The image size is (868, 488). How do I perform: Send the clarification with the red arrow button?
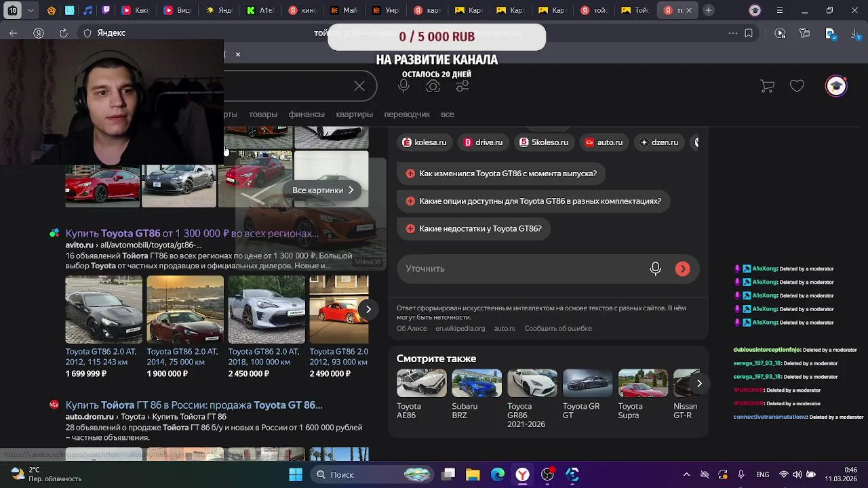click(682, 268)
